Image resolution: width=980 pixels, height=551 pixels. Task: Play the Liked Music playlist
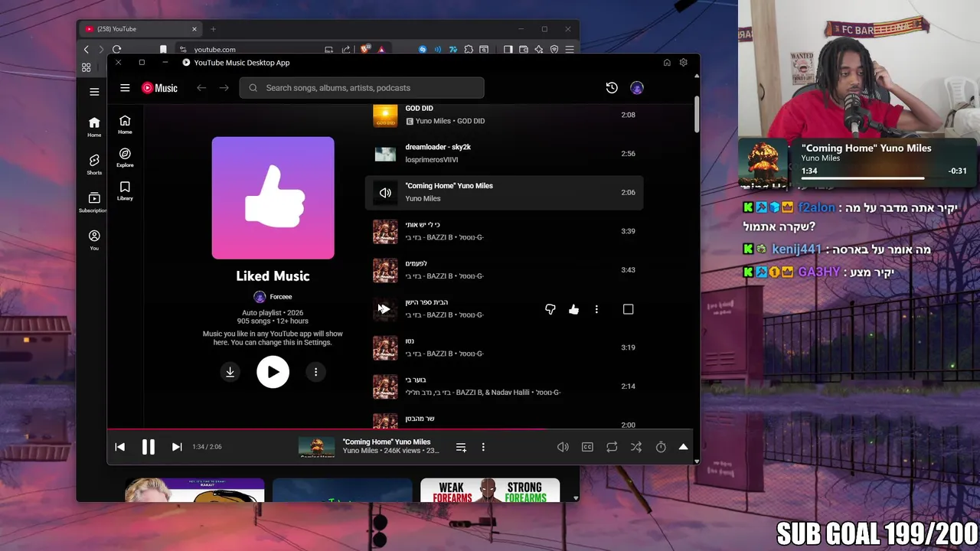pyautogui.click(x=273, y=372)
